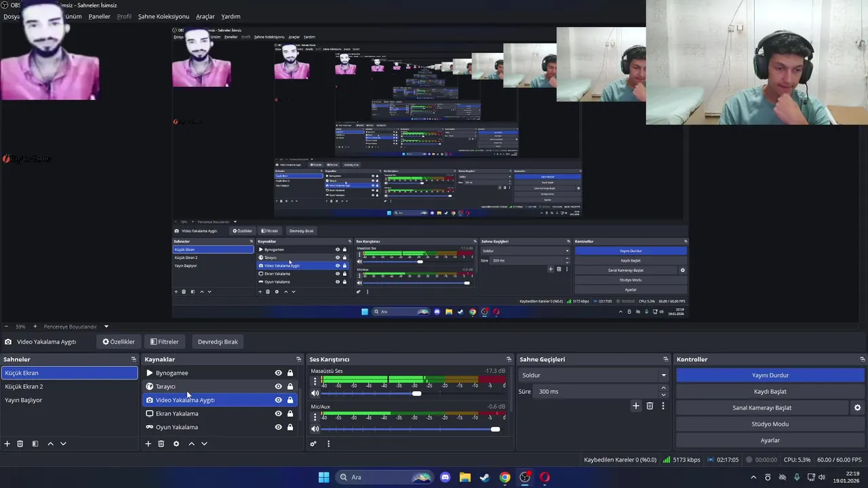Viewport: 868px width, 488px height.
Task: Add a scene transition plus icon
Action: (635, 406)
